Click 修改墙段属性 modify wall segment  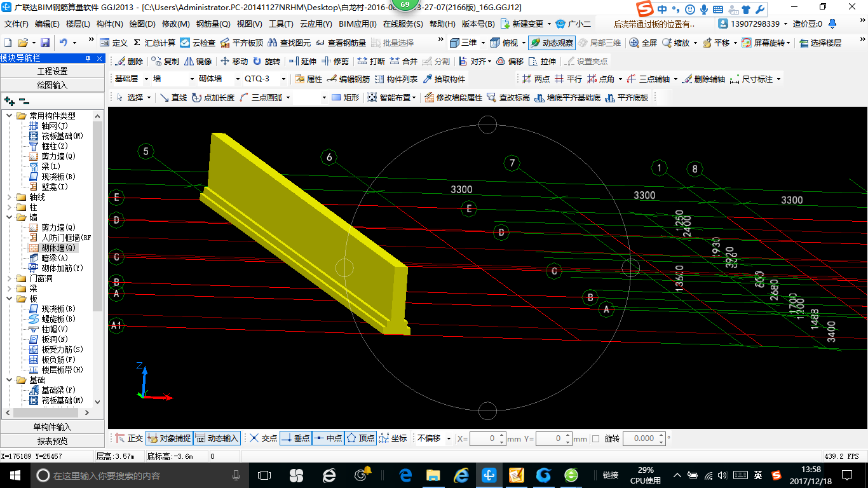454,97
